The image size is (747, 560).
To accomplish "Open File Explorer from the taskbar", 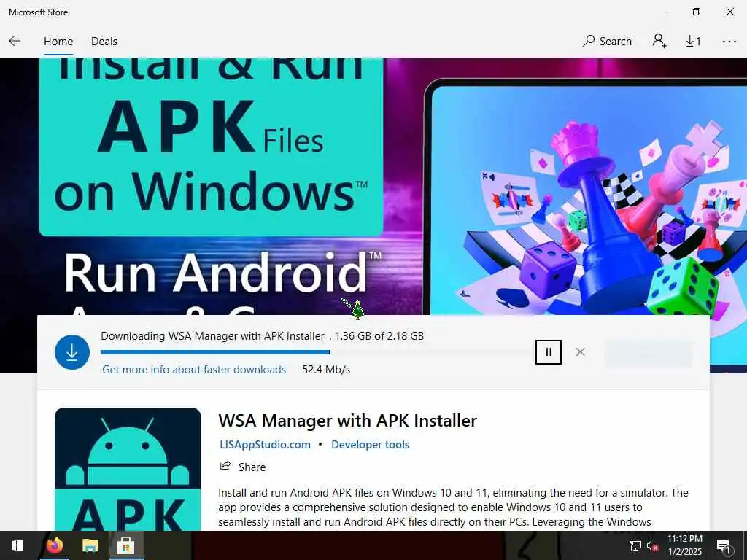I will 90,545.
